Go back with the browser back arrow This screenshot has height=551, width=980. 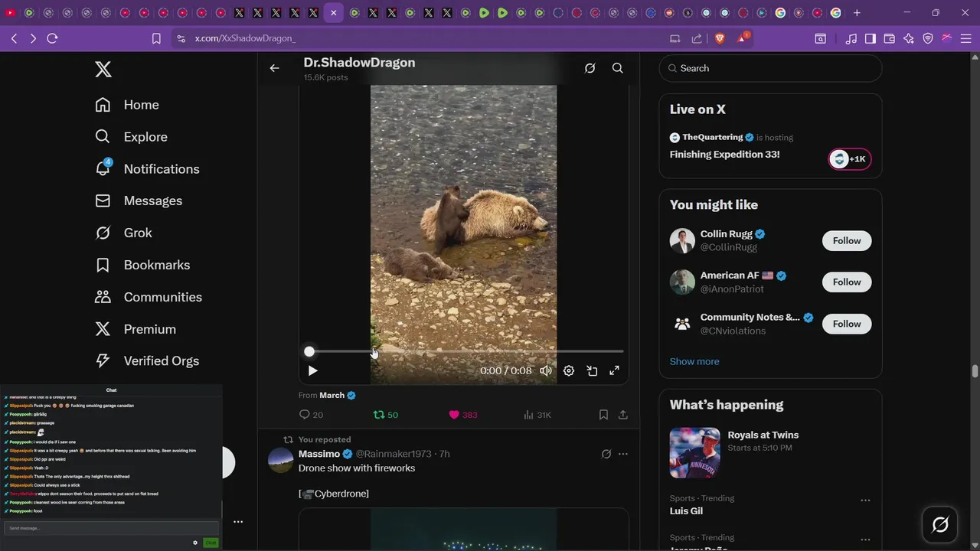click(x=15, y=38)
